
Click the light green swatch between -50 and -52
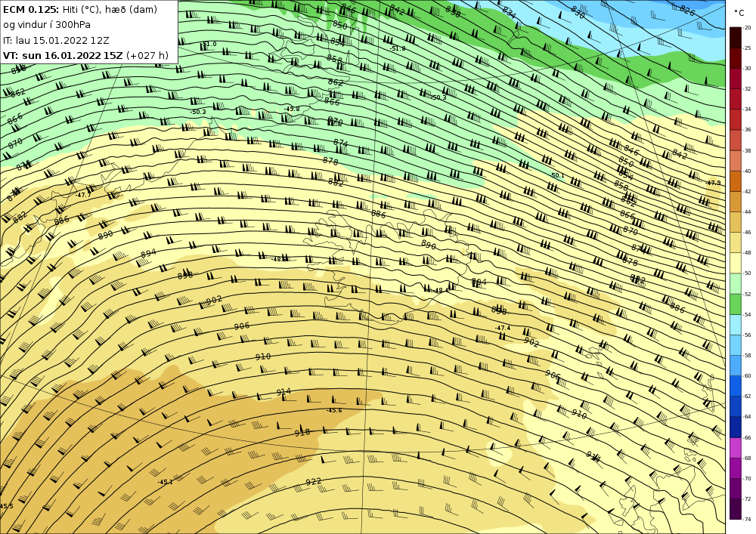tap(736, 283)
